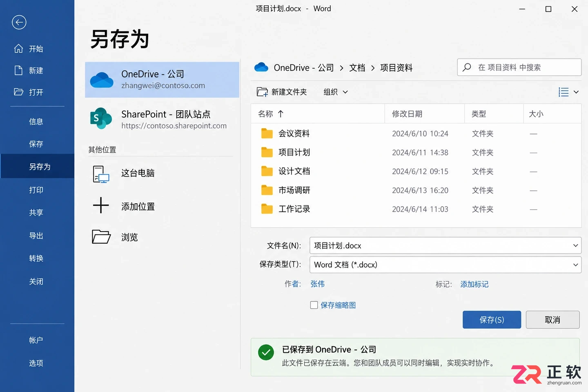
Task: Open 导出 sidebar menu item
Action: 36,236
